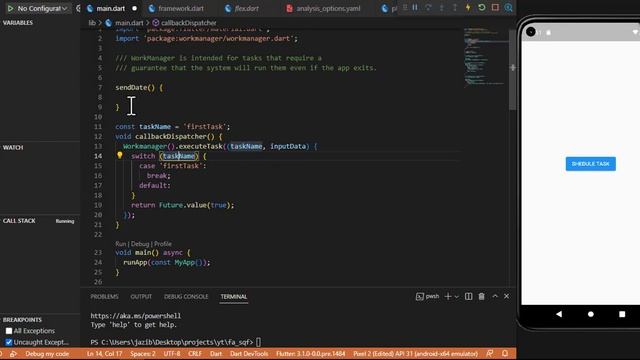Maximize the panel with the up chevron
The width and height of the screenshot is (640, 360).
pyautogui.click(x=495, y=296)
